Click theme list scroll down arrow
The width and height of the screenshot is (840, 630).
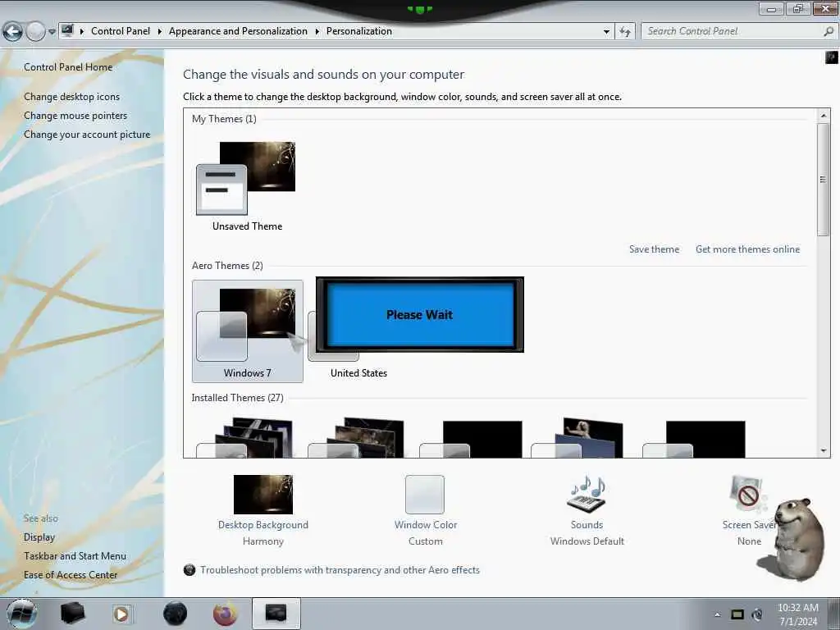click(x=824, y=451)
